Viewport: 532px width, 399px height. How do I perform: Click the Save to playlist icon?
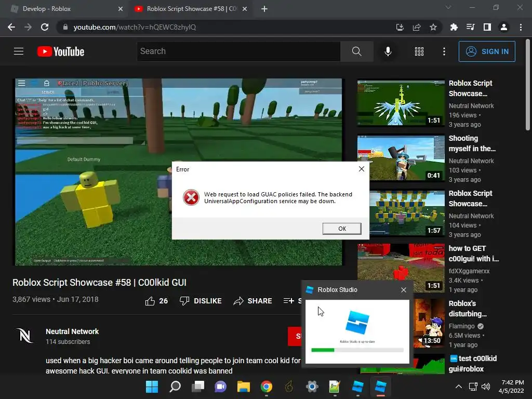[x=289, y=301]
